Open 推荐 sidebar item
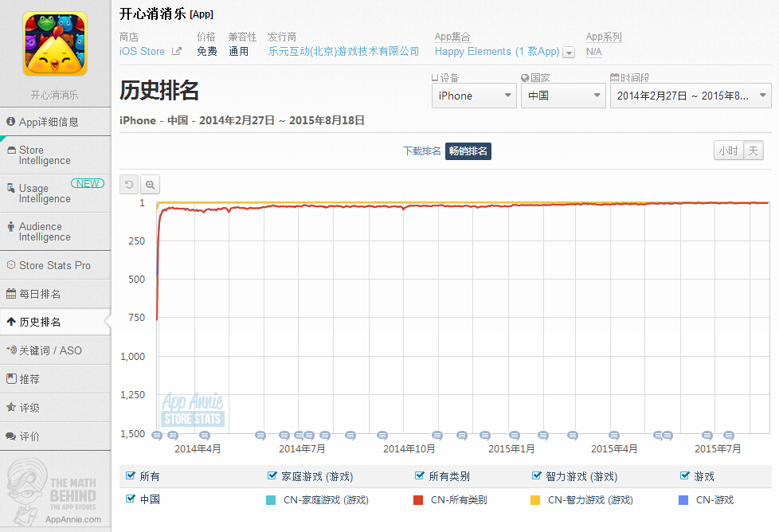This screenshot has height=532, width=779. [x=55, y=379]
